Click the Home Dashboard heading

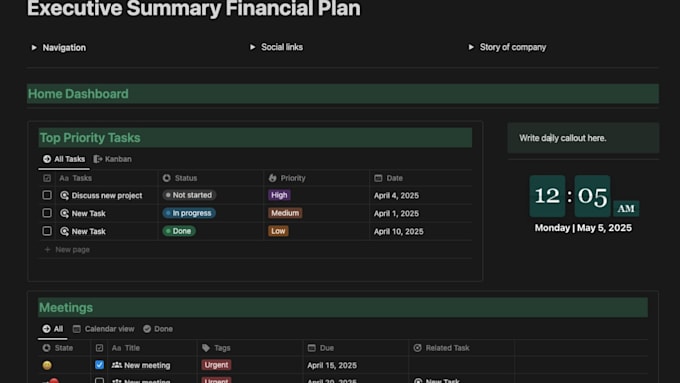(x=78, y=94)
